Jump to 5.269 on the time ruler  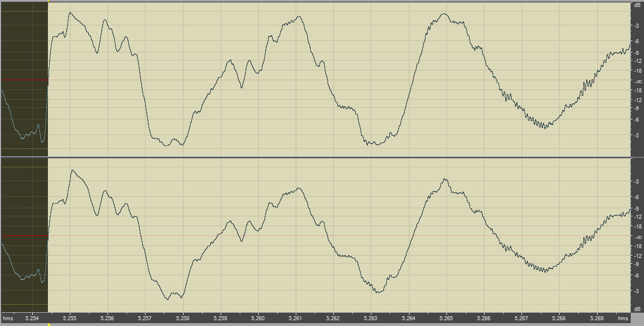pos(597,318)
